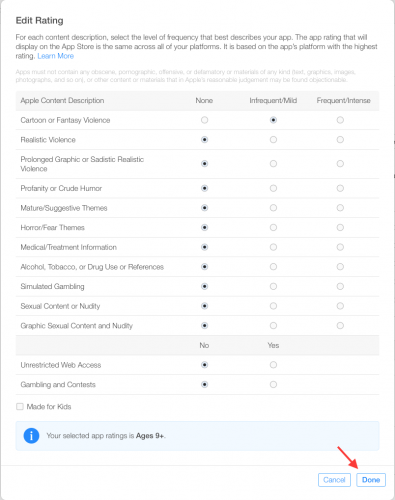Select Frequent/Intense for Horror/Fear Themes
This screenshot has width=395, height=500.
[340, 228]
